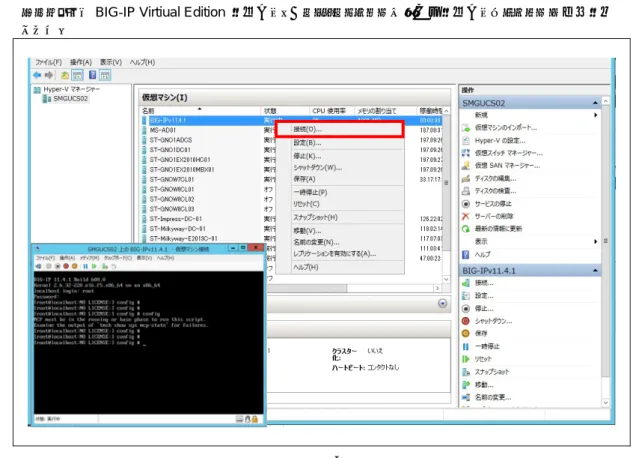Viewport: 633px width, 458px height.
Task: Click the Forward arrow in Hyper-V Manager toolbar
Action: coord(49,75)
